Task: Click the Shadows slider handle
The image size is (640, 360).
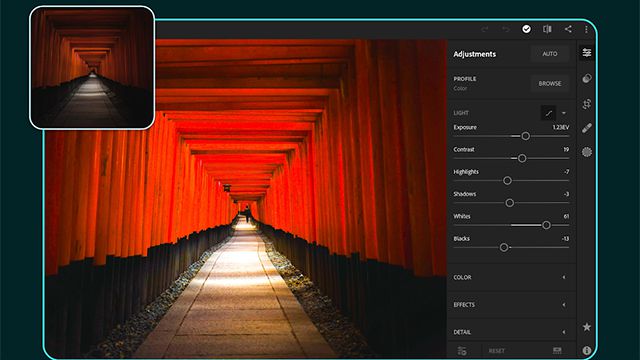Action: [x=509, y=203]
